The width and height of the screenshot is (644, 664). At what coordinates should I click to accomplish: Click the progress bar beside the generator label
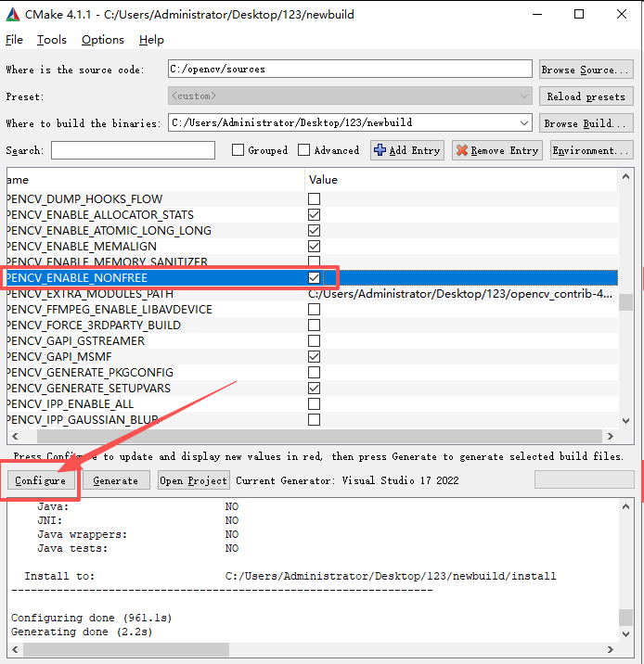(x=585, y=479)
